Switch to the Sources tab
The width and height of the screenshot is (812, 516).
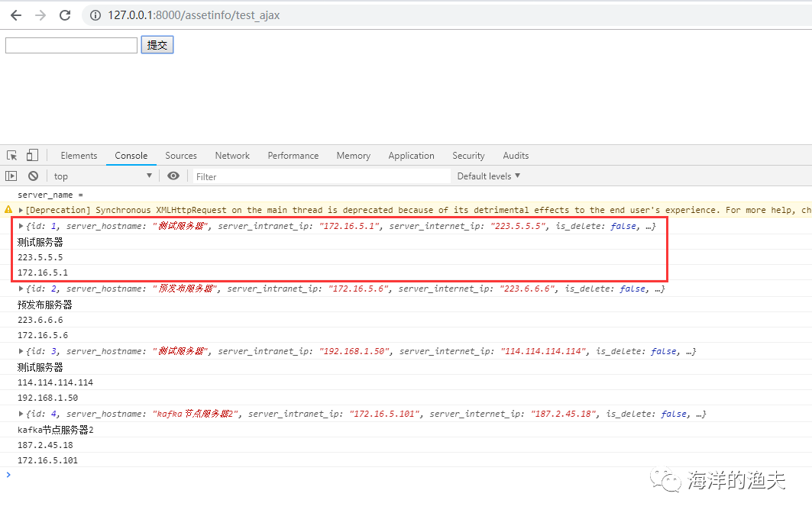coord(181,156)
